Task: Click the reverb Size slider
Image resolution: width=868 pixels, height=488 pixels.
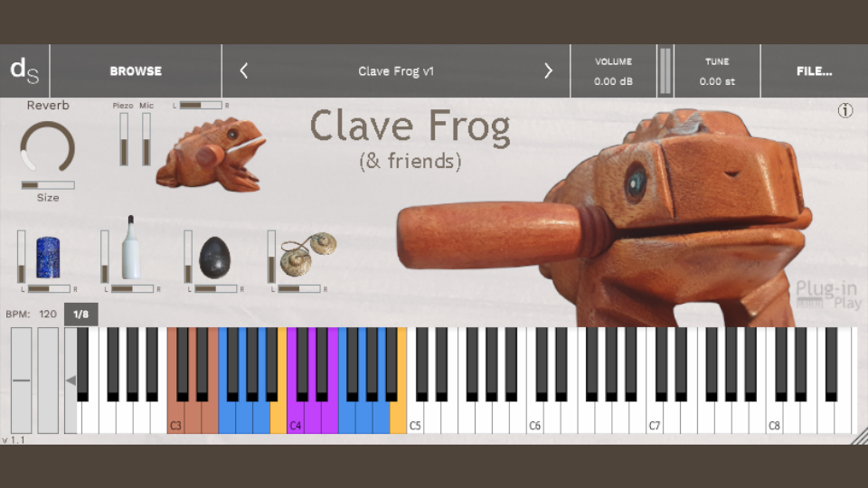Action: pos(48,184)
